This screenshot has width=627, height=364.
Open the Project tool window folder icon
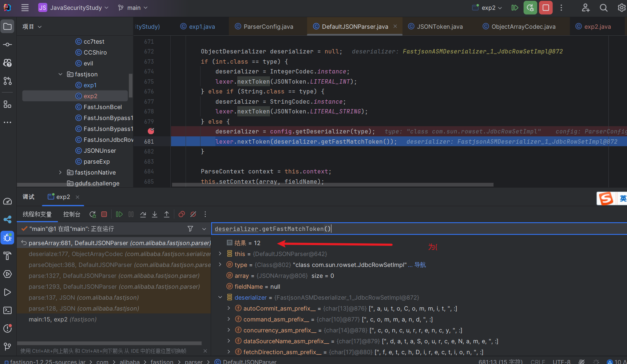7,27
